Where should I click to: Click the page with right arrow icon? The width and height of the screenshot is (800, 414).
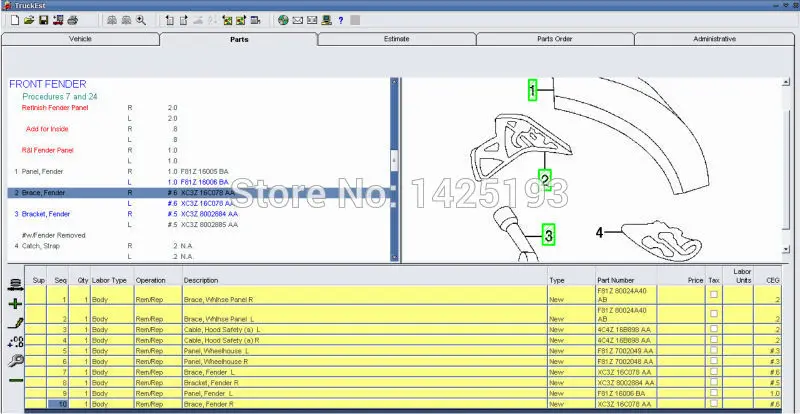tap(184, 20)
